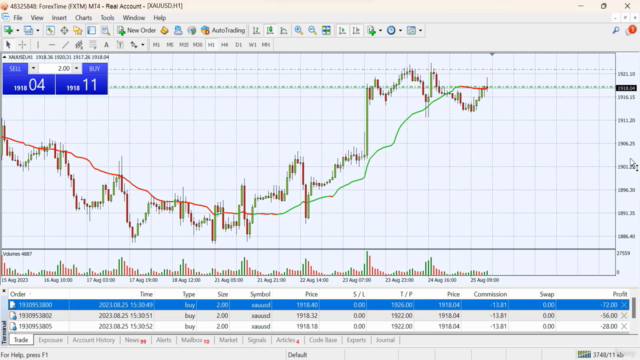This screenshot has height=360, width=640.
Task: Open the Charts menu
Action: point(83,18)
